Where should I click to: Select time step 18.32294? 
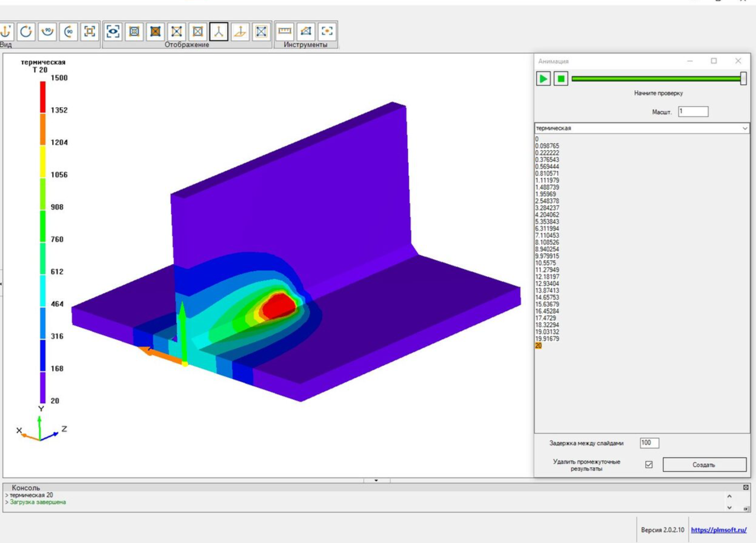(547, 325)
